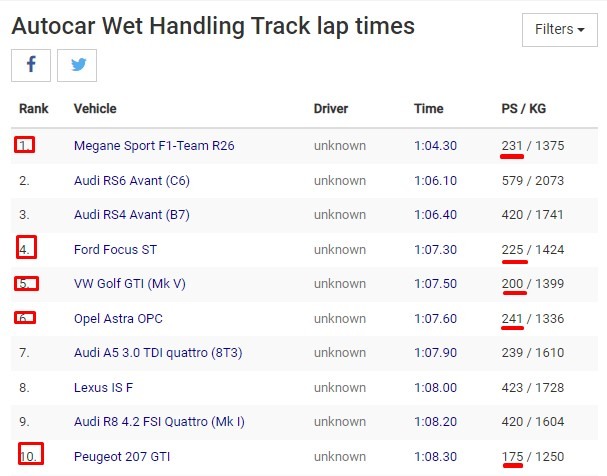
Task: Click the PS / KG column header
Action: click(524, 108)
